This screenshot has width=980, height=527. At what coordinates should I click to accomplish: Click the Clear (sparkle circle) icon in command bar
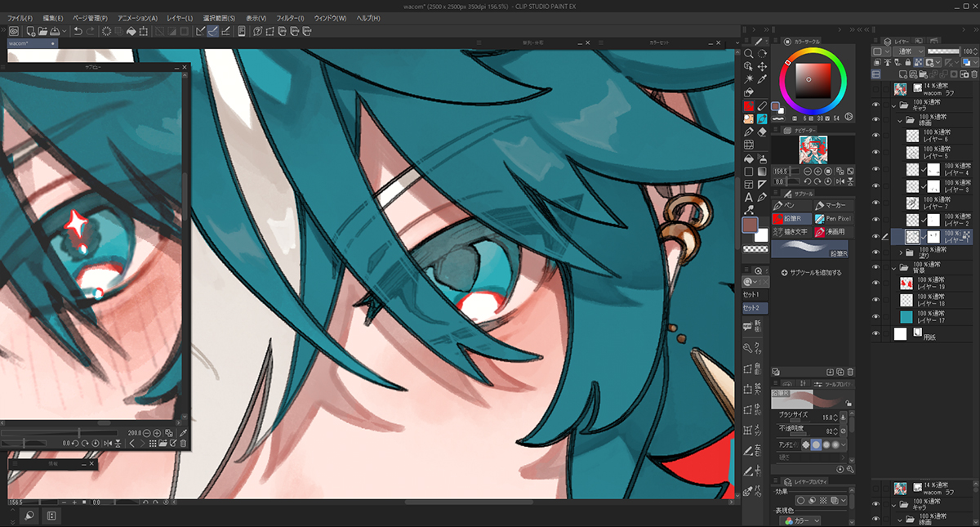(x=106, y=31)
